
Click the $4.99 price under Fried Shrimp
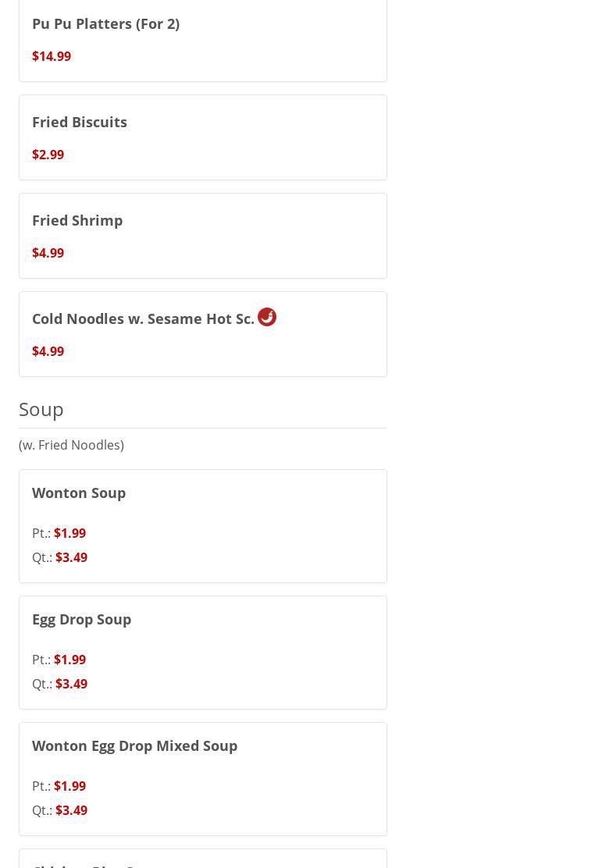point(48,253)
